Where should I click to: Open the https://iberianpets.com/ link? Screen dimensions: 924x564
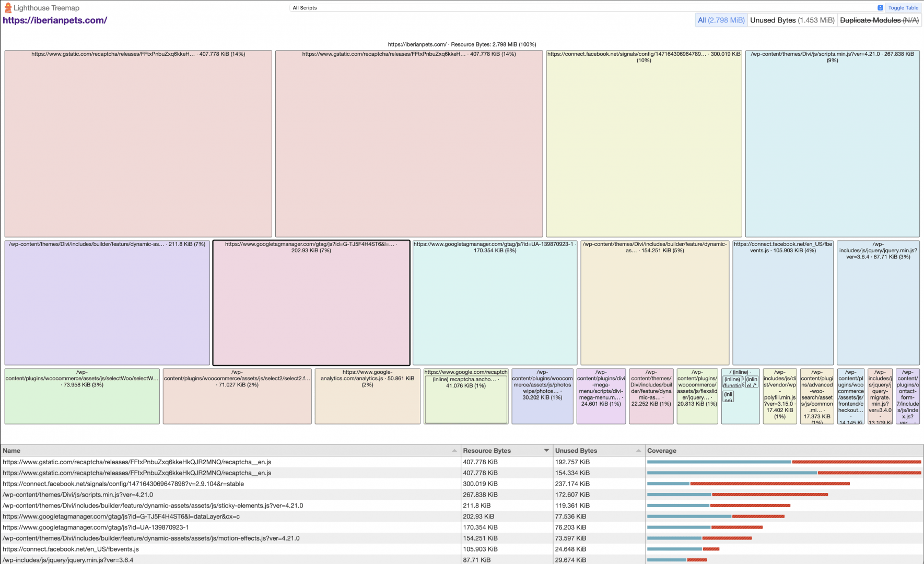pos(55,20)
